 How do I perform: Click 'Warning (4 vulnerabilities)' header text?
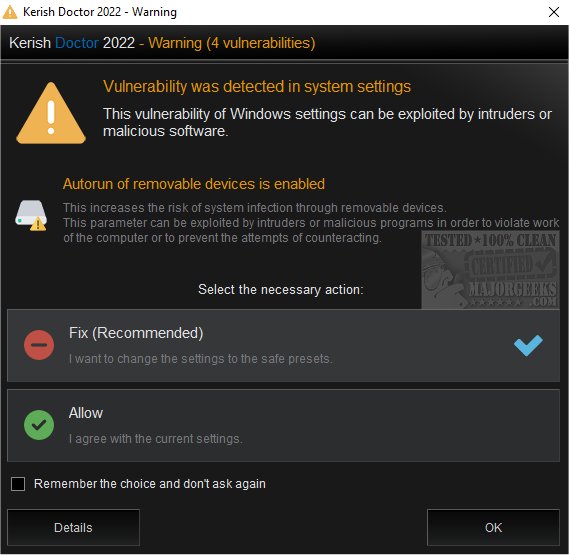pyautogui.click(x=232, y=43)
